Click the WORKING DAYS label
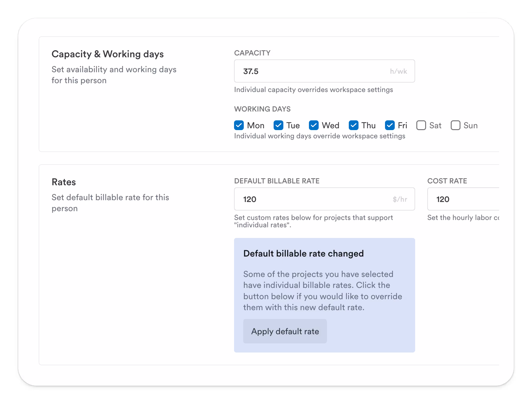The image size is (532, 404). click(x=262, y=109)
